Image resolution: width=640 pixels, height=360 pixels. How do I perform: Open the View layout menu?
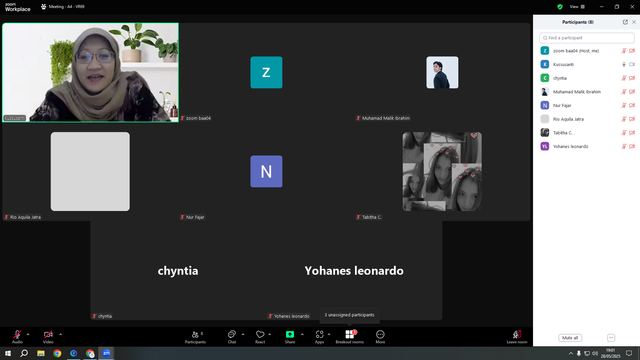tap(577, 7)
